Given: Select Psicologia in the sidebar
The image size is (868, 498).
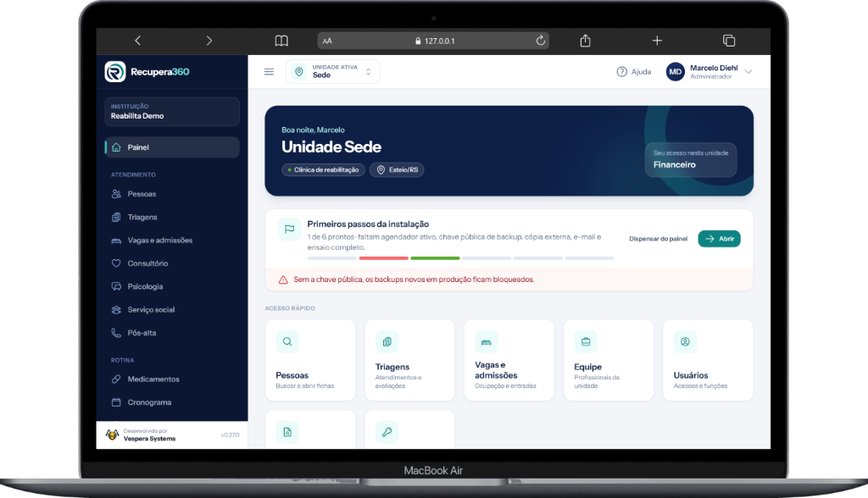Looking at the screenshot, I should pos(172,286).
